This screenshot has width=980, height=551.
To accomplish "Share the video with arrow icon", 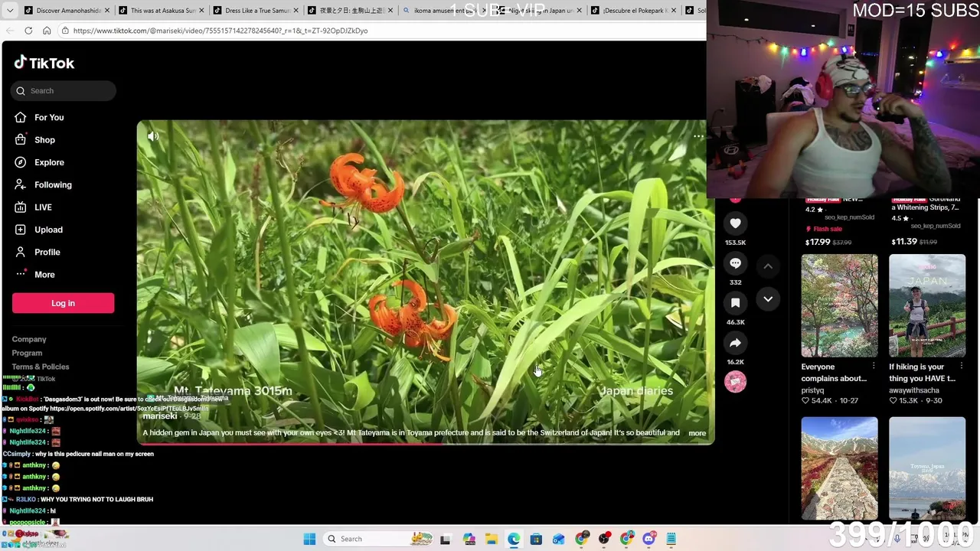I will 735,343.
